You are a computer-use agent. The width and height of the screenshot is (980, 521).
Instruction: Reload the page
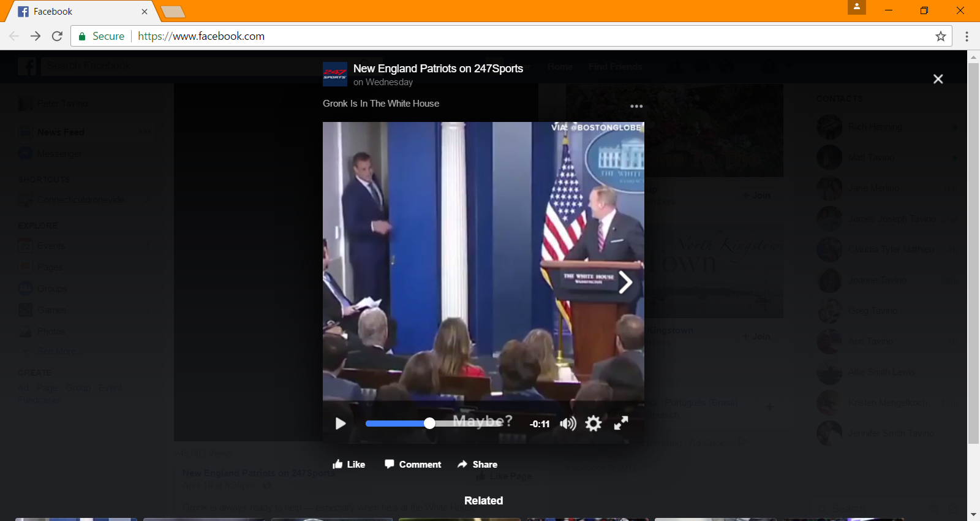pos(57,36)
